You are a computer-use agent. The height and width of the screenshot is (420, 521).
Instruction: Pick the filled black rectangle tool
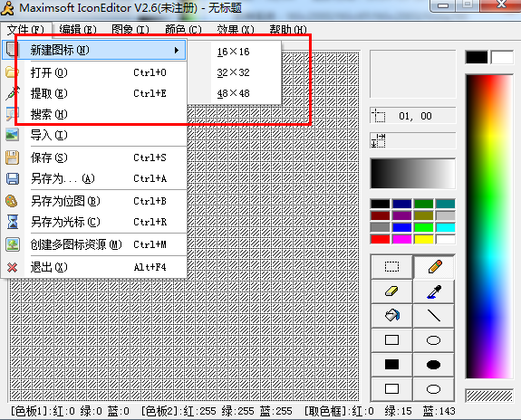click(x=391, y=365)
